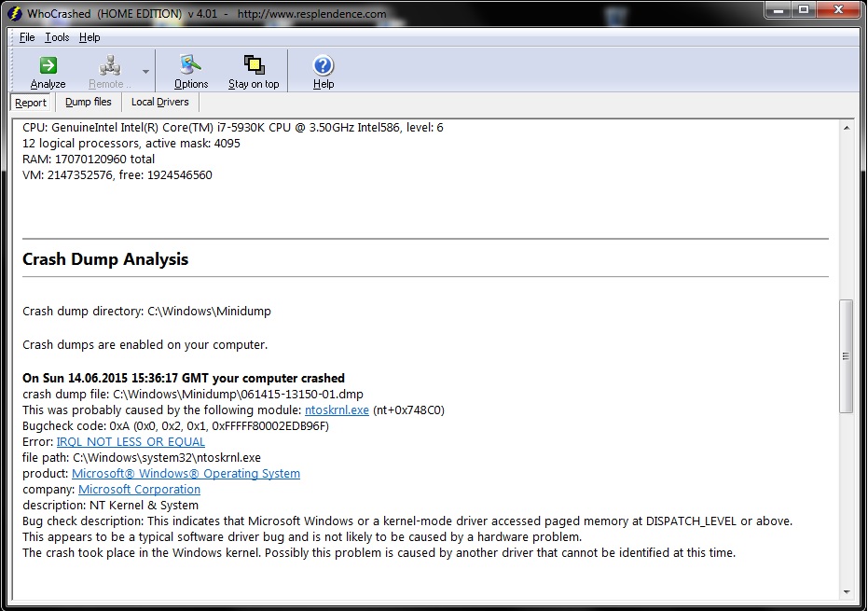
Task: Open the Help question mark icon
Action: (x=324, y=65)
